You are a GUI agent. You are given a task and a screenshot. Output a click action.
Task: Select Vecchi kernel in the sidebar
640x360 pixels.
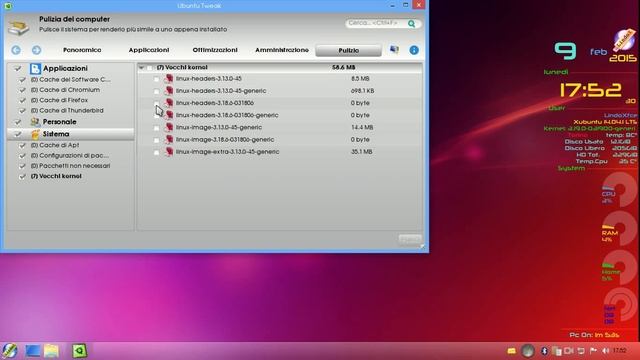[56, 176]
